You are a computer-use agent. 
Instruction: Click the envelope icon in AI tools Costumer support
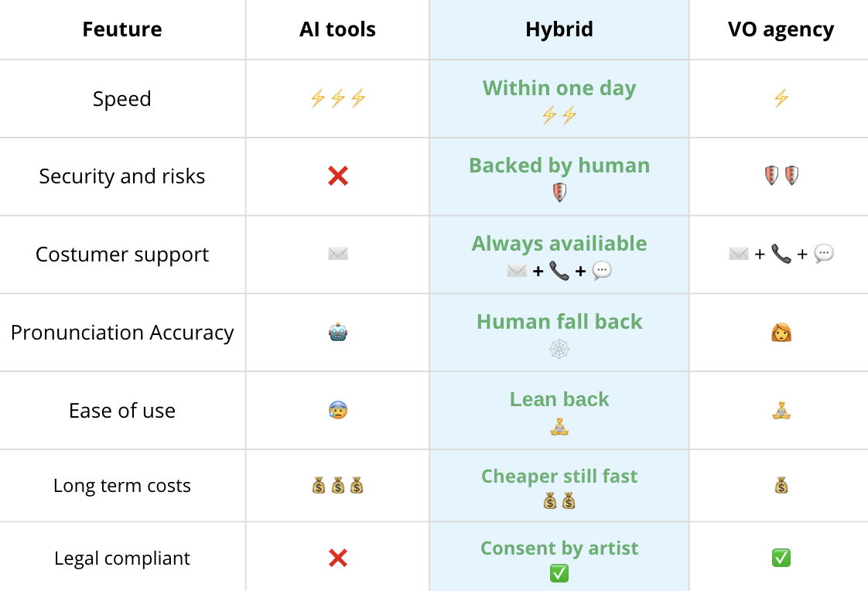click(x=337, y=254)
